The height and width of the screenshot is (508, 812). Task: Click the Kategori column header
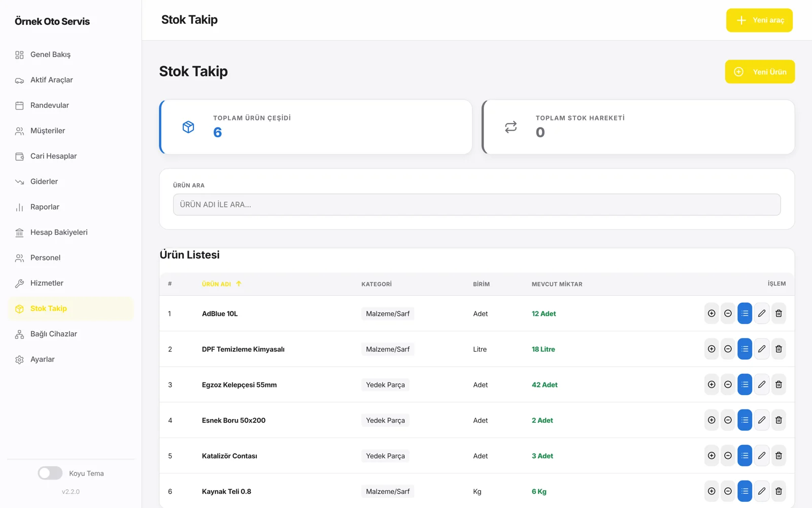tap(377, 284)
